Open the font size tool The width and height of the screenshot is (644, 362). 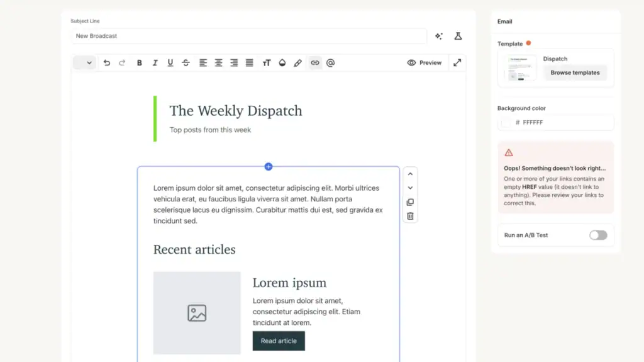267,63
